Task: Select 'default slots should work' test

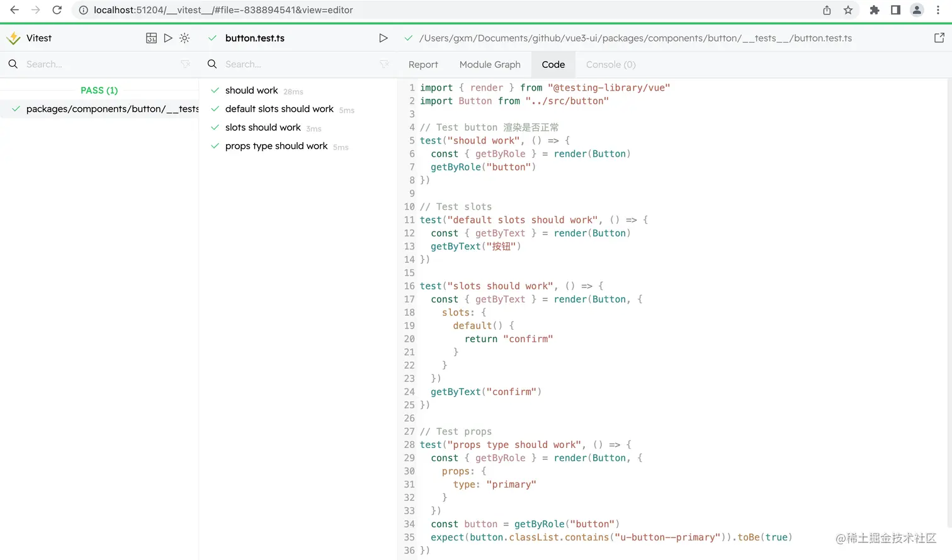Action: pos(298,109)
